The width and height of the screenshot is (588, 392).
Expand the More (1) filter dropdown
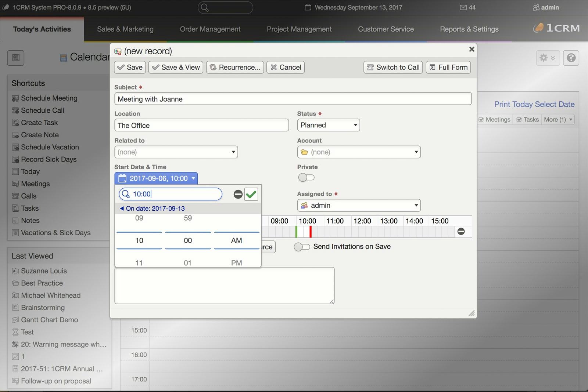click(558, 120)
